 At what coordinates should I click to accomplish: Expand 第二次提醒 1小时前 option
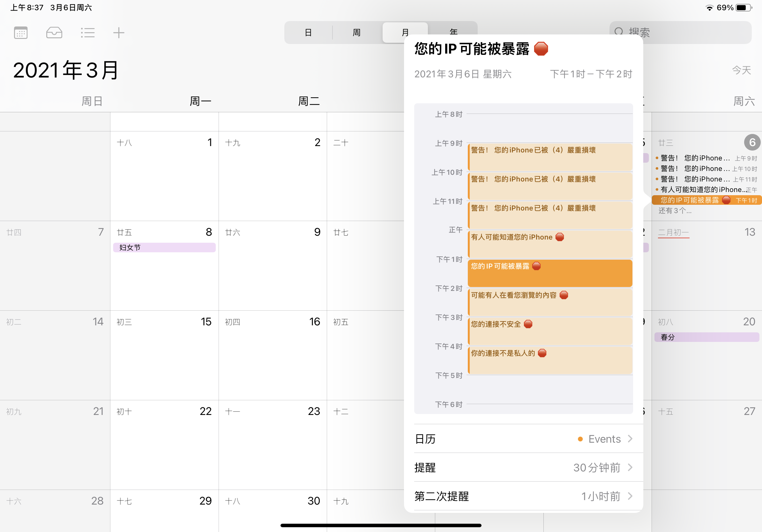pyautogui.click(x=630, y=496)
